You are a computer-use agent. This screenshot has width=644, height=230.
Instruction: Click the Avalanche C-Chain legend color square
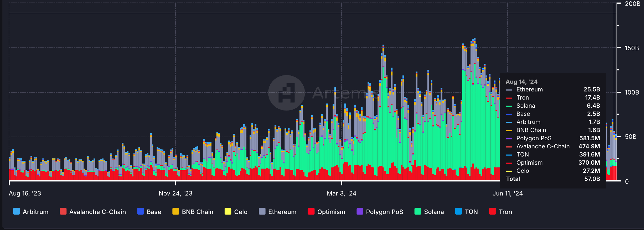pos(63,211)
